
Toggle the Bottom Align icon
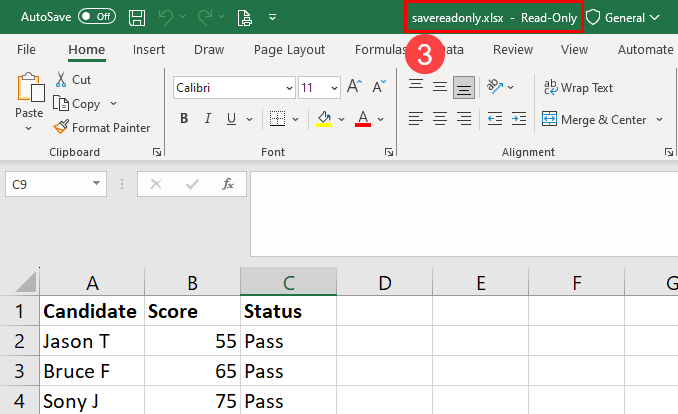coord(464,88)
